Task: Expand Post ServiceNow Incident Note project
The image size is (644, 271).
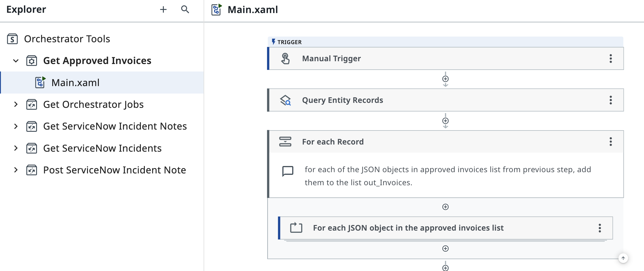Action: point(16,170)
